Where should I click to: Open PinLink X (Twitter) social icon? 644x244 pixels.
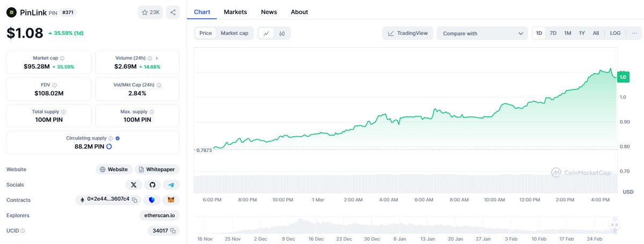click(134, 184)
